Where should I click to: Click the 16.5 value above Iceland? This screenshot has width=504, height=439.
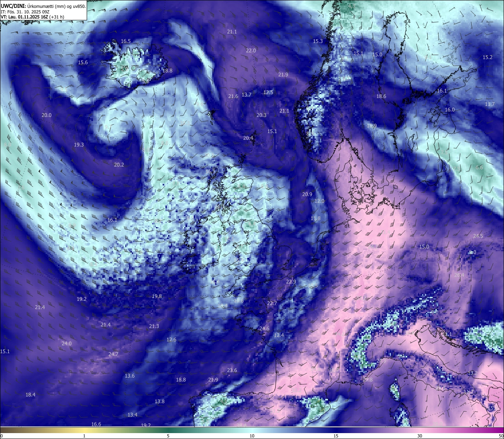click(126, 41)
